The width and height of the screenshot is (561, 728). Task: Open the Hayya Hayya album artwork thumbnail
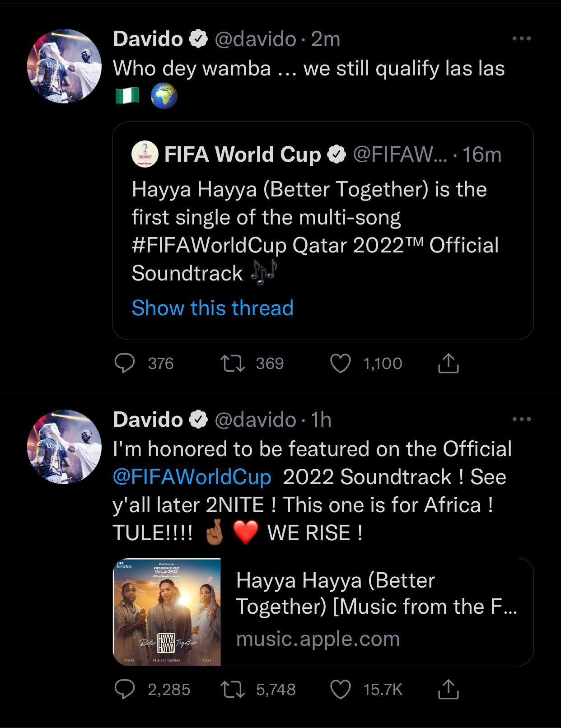(167, 612)
